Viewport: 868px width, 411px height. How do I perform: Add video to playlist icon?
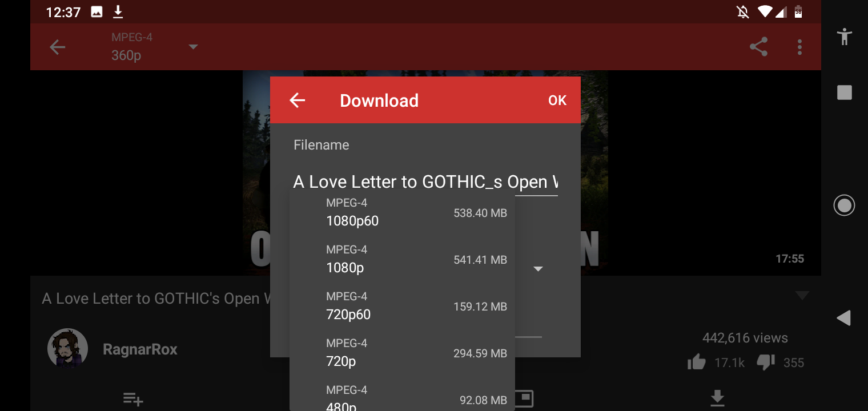(x=132, y=398)
